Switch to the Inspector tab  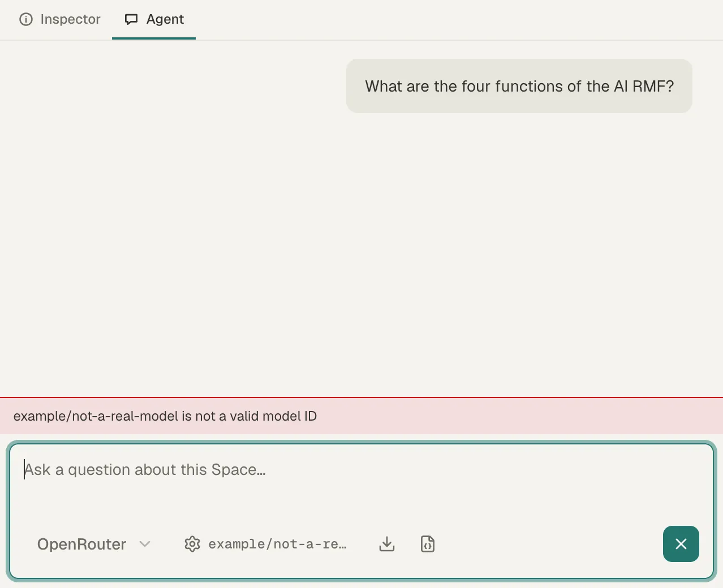(x=60, y=19)
